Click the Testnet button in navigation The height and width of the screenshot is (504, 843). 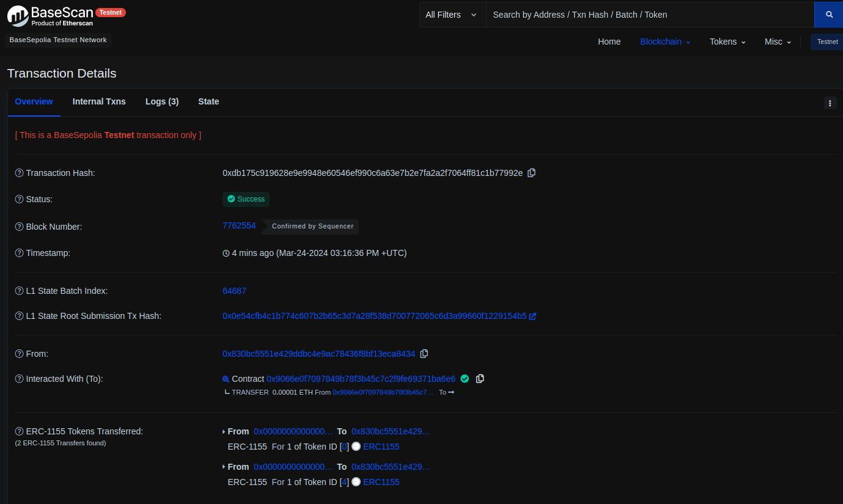coord(827,42)
